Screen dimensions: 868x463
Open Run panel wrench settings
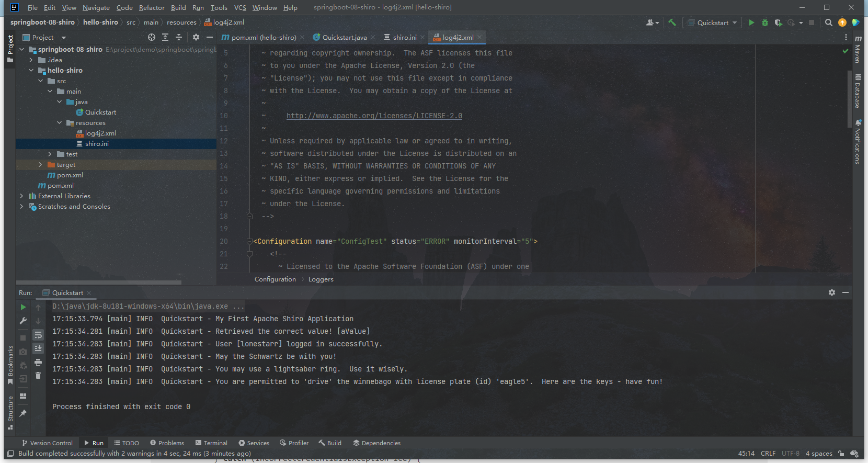tap(23, 321)
